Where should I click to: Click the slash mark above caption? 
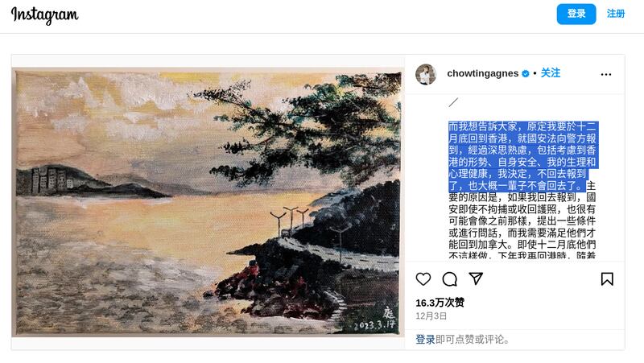pos(453,102)
